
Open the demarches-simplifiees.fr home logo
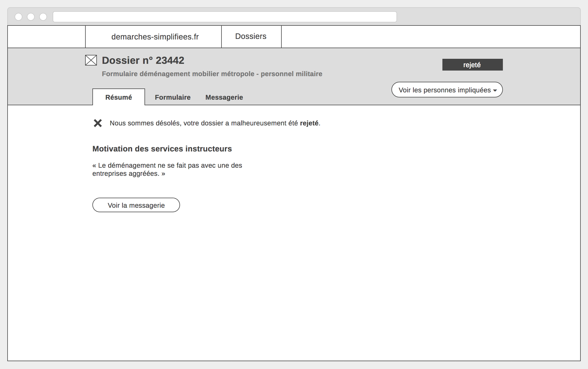pyautogui.click(x=155, y=36)
